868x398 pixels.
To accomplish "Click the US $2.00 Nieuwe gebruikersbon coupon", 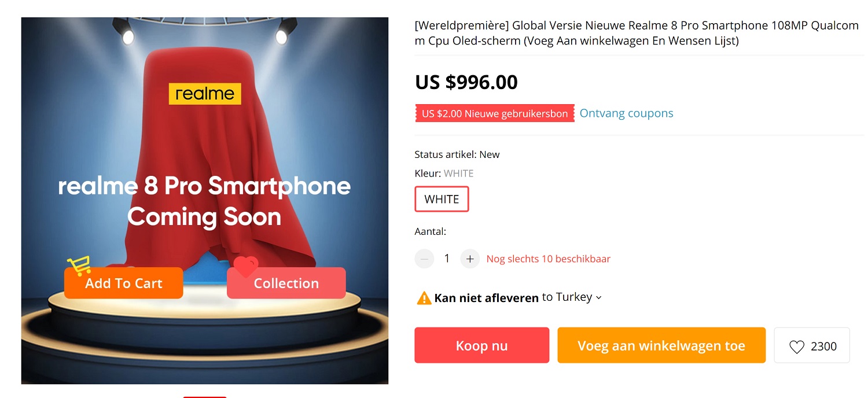I will [495, 113].
